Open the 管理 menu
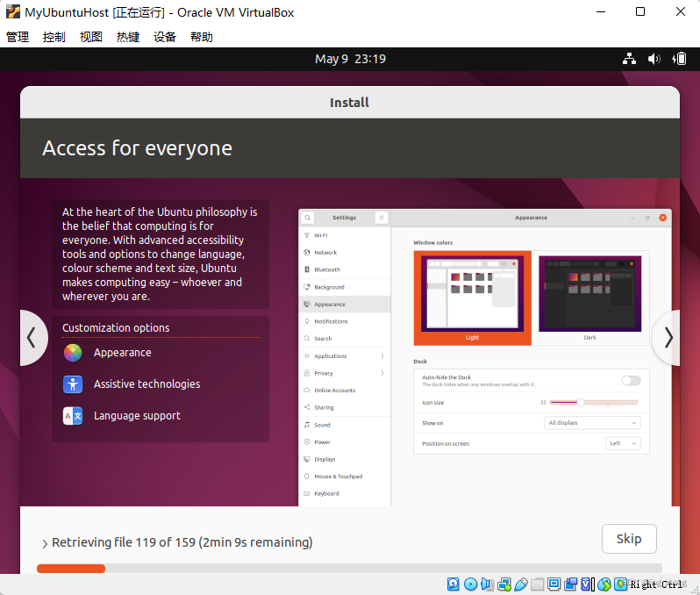700x595 pixels. pyautogui.click(x=18, y=37)
